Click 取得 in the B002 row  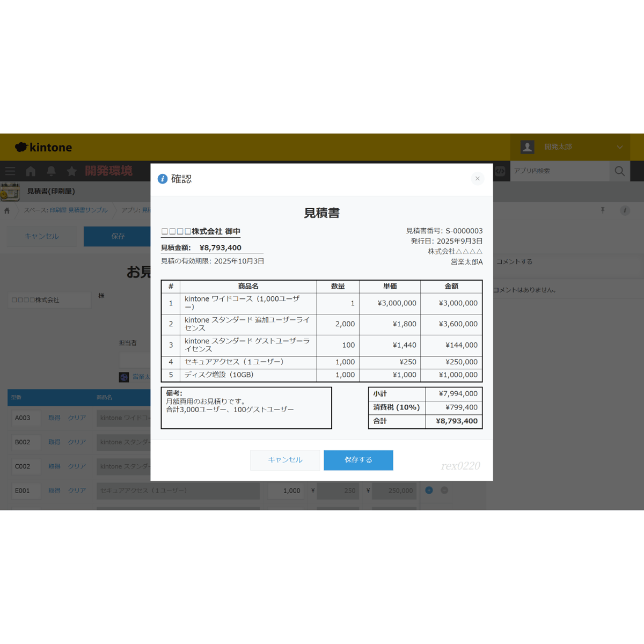coord(54,442)
